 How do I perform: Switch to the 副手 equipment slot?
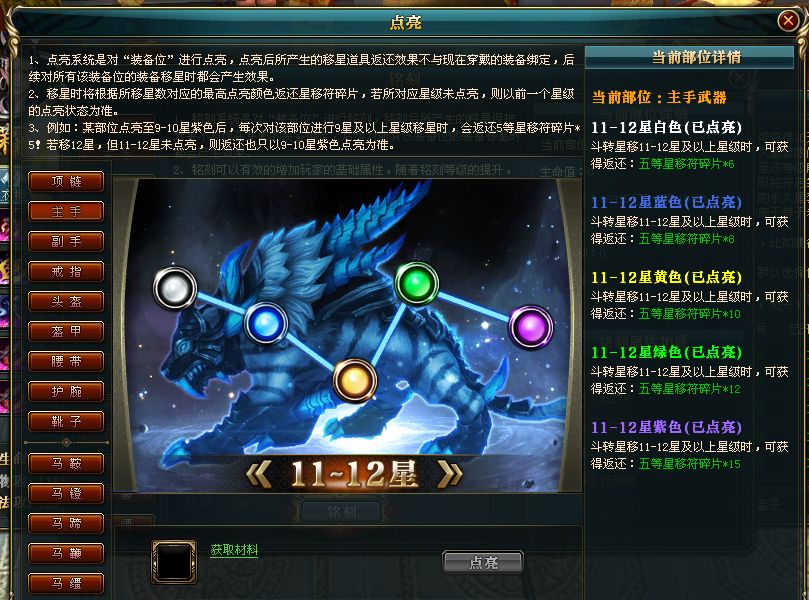66,241
